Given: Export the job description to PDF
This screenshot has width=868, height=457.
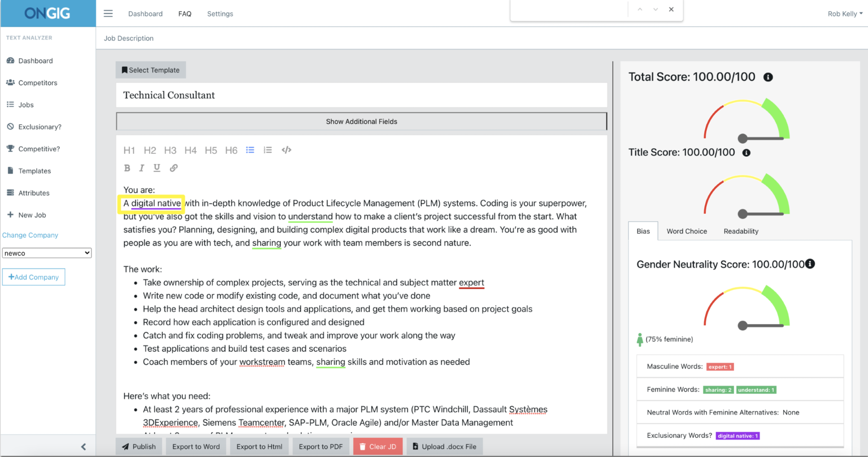Looking at the screenshot, I should [x=320, y=446].
